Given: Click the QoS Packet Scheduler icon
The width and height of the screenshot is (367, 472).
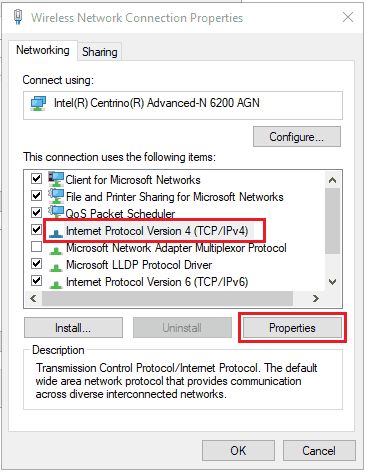Looking at the screenshot, I should 56,212.
